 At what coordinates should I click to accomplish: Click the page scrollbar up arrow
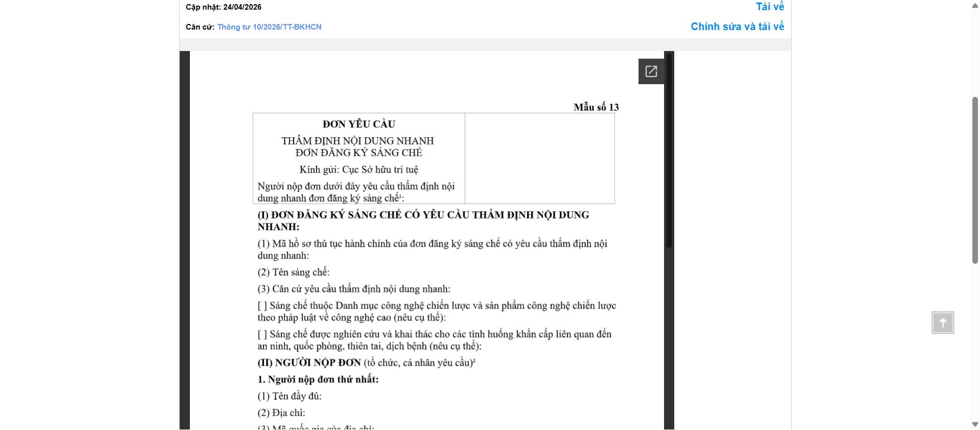(975, 5)
